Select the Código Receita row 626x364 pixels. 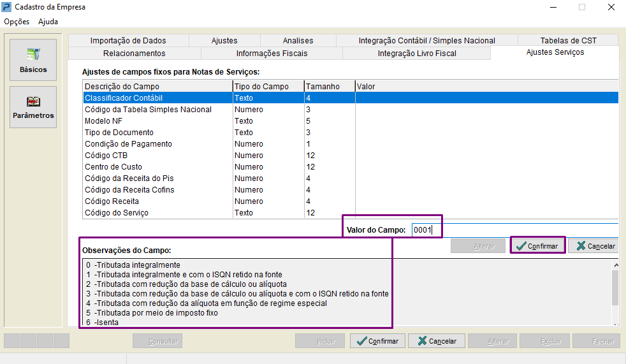[351, 201]
